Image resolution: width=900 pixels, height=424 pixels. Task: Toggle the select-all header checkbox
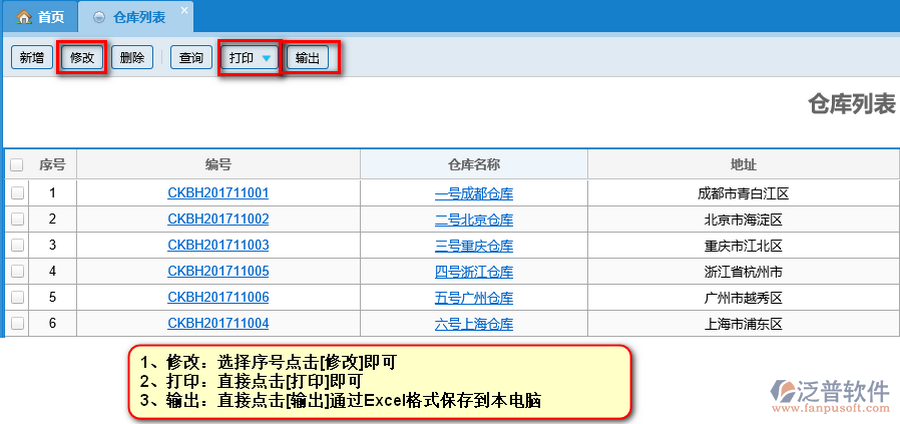tap(17, 165)
